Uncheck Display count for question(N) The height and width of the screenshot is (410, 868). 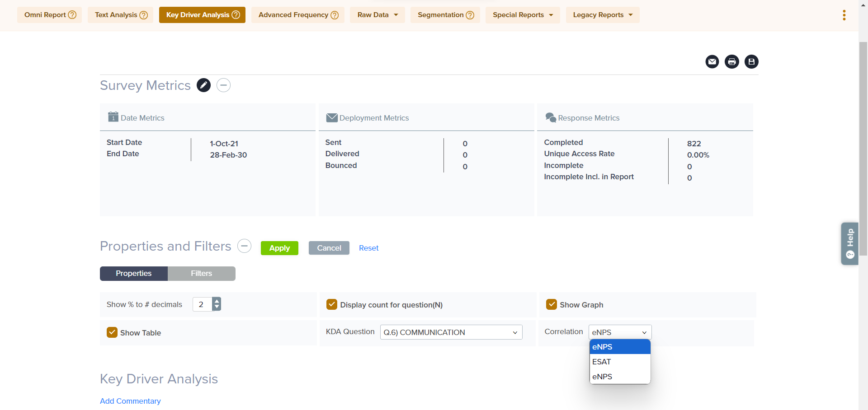tap(332, 305)
